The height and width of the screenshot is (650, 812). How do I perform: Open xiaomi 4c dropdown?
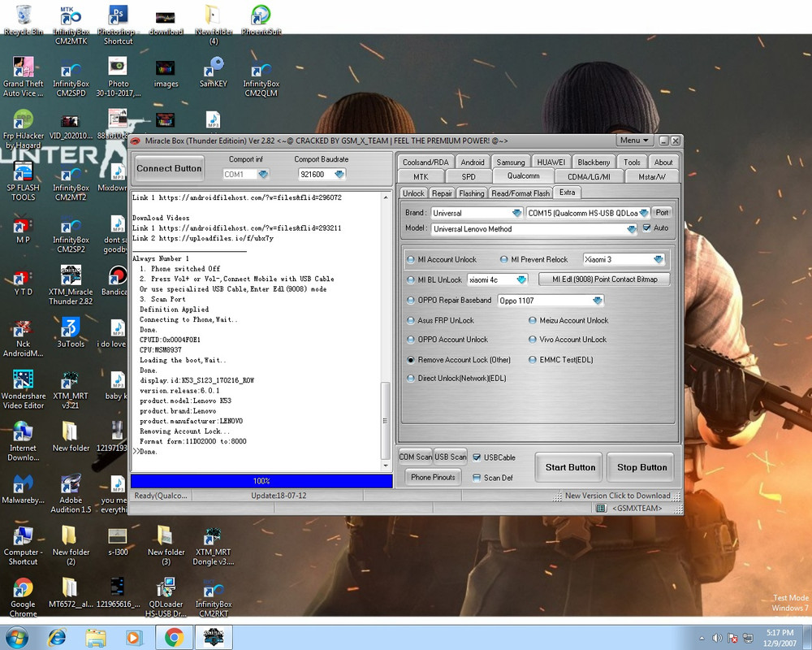coord(521,279)
